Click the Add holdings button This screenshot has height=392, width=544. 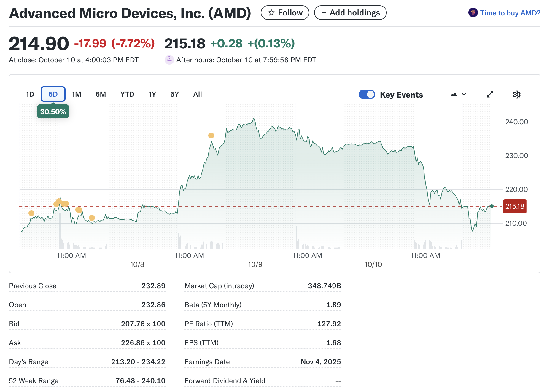point(350,13)
